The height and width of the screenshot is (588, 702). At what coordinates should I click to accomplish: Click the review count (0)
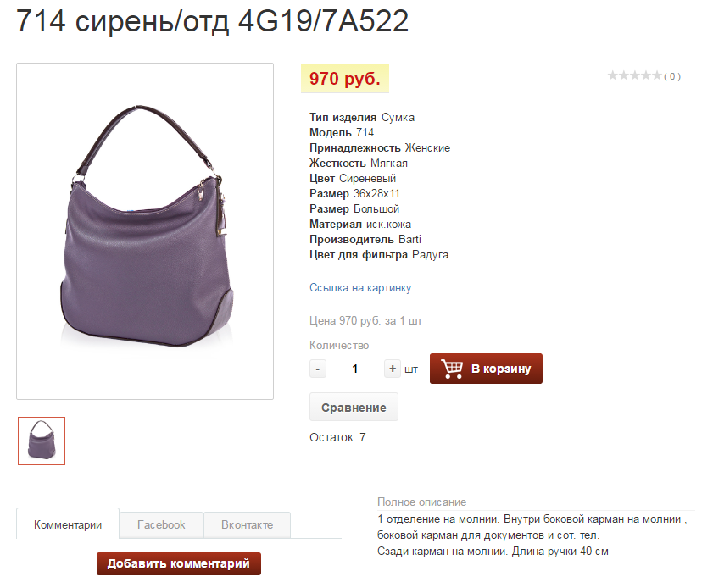pos(672,76)
